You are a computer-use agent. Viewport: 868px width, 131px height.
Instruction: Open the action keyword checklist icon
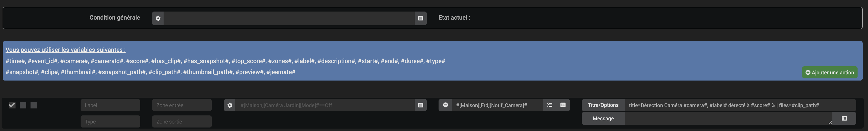(x=550, y=105)
